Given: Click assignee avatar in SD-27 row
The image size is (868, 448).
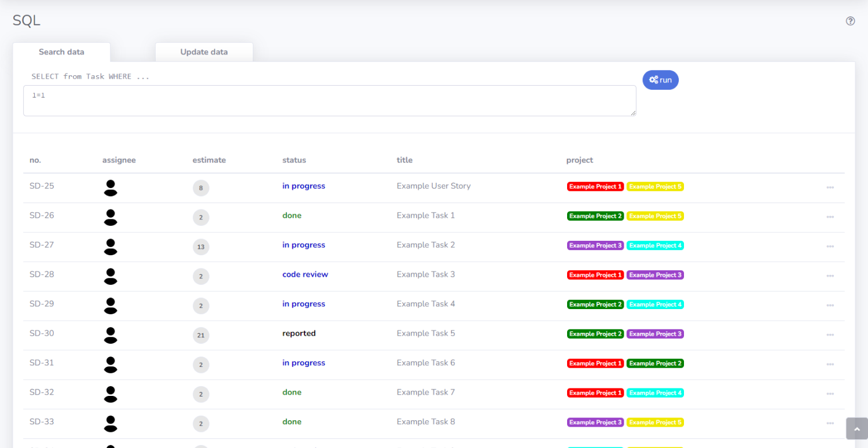Looking at the screenshot, I should click(111, 247).
